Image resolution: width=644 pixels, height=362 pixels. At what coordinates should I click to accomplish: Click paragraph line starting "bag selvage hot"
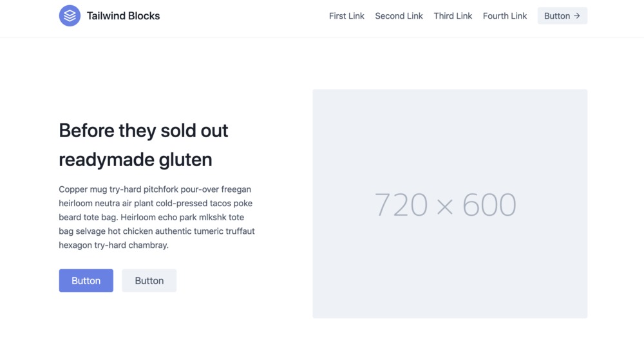(x=156, y=231)
